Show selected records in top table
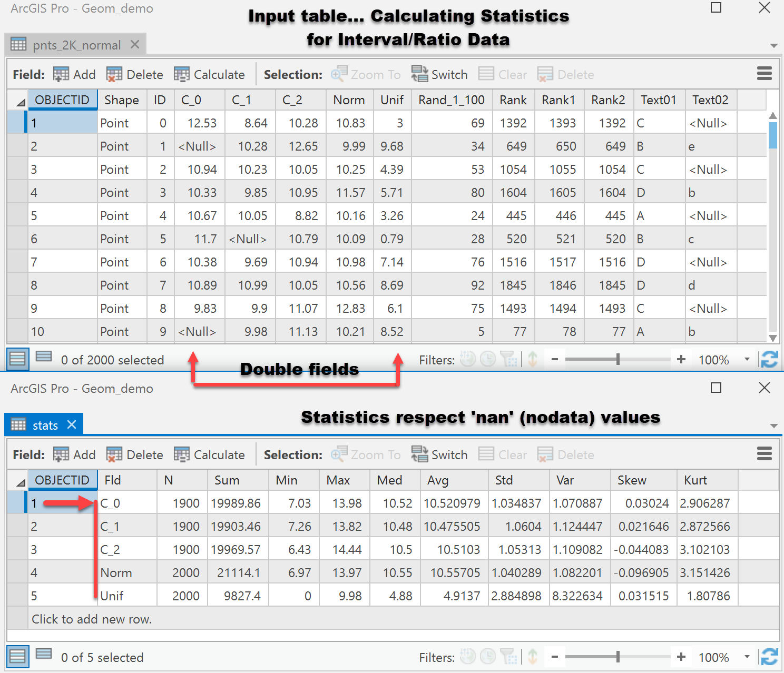 [x=44, y=357]
